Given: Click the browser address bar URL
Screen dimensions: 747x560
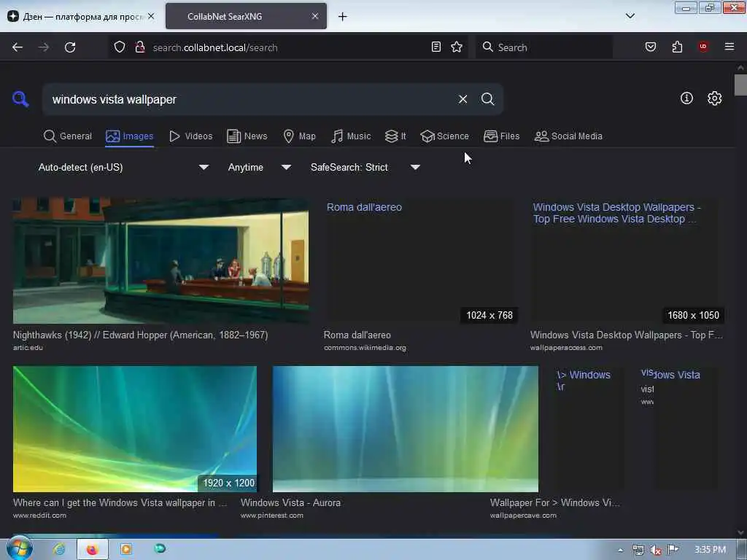Looking at the screenshot, I should (215, 47).
